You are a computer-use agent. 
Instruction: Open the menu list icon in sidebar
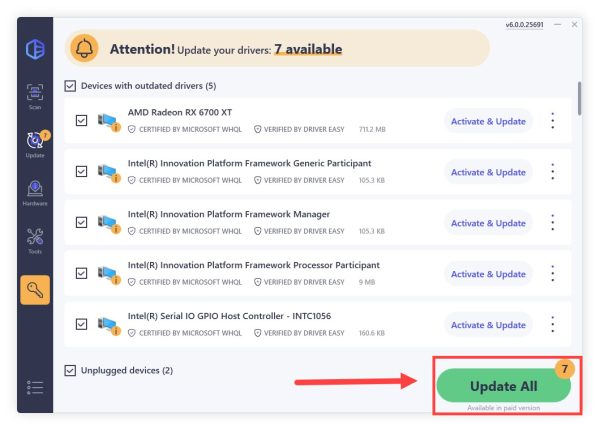click(34, 388)
